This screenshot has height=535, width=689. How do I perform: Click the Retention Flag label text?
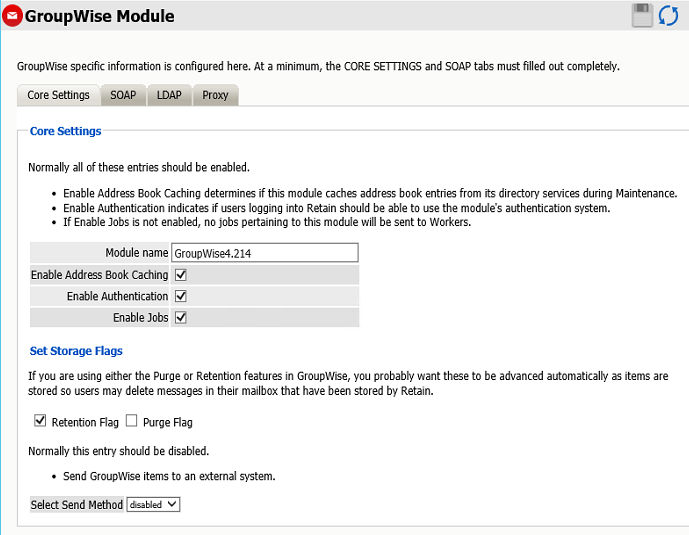[x=85, y=423]
